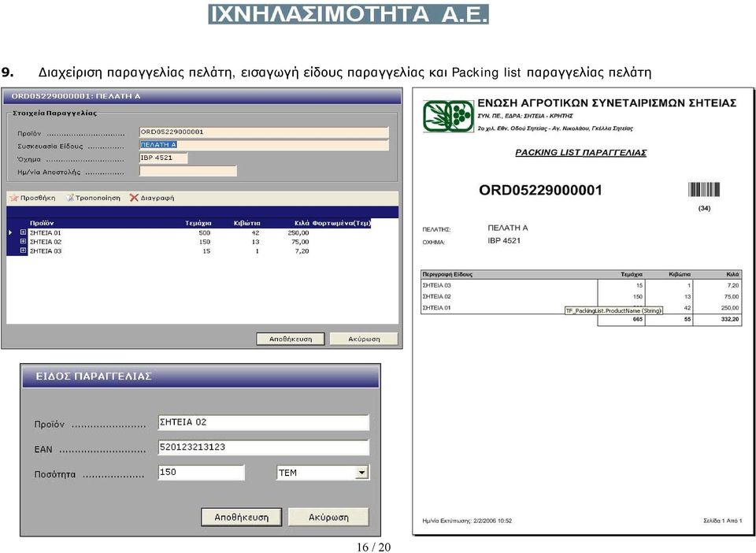Click the Τροποποίηση (modify) toolbar item
Viewport: 756px width, 553px height.
coord(93,199)
